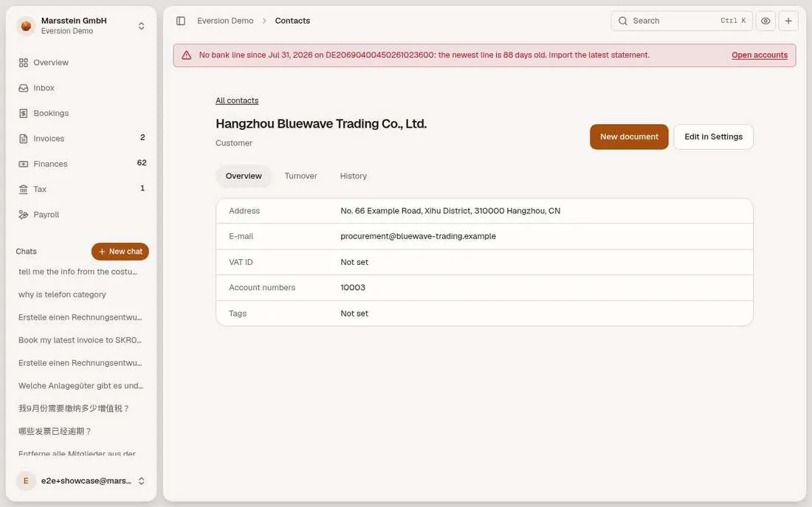Click the Customer label under company name
Screen dimensions: 812x507
click(234, 143)
